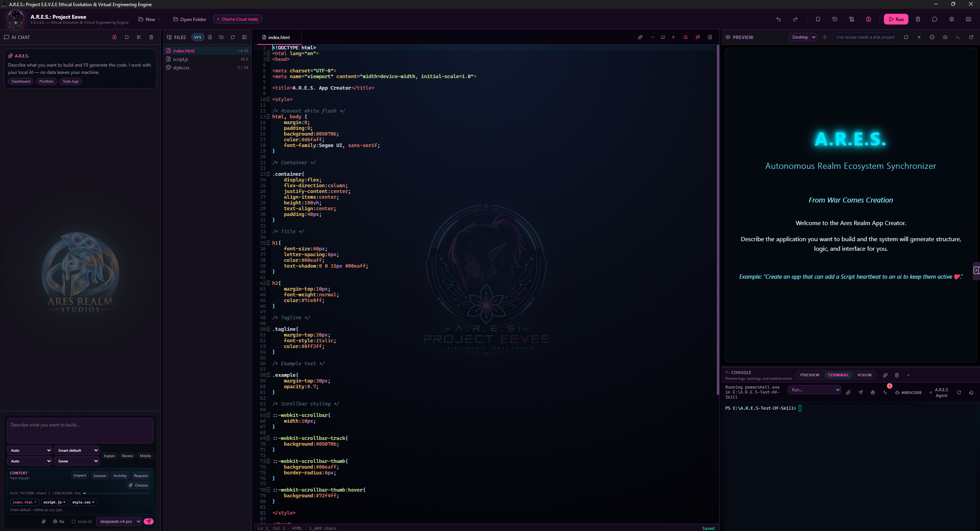Open the Smart default dropdown

coord(77,450)
